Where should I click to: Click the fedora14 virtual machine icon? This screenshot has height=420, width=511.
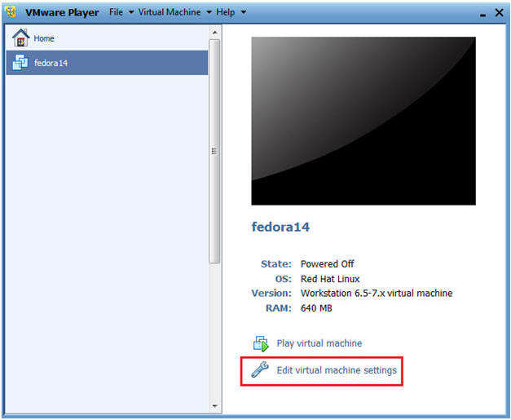20,62
